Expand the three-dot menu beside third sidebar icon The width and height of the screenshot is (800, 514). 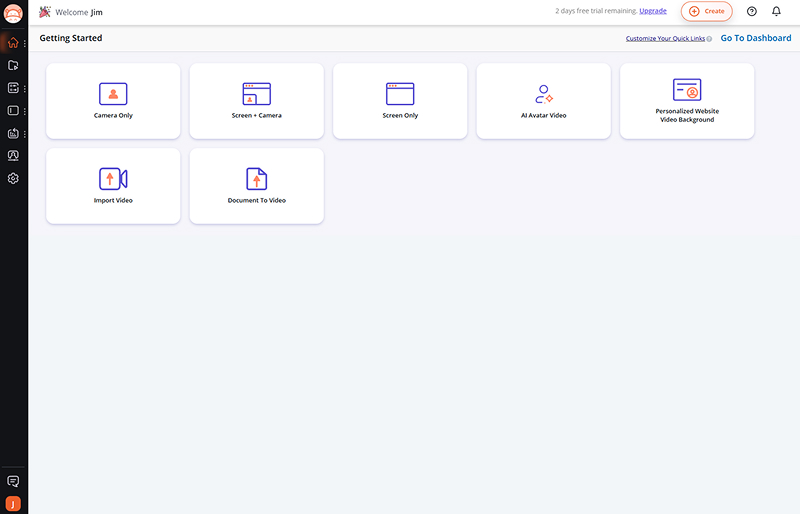(x=25, y=89)
